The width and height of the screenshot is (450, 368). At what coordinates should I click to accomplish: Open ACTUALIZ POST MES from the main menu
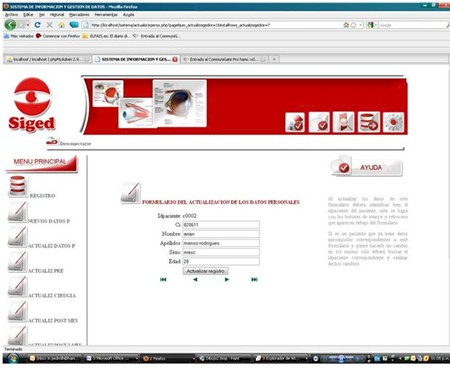coord(53,320)
